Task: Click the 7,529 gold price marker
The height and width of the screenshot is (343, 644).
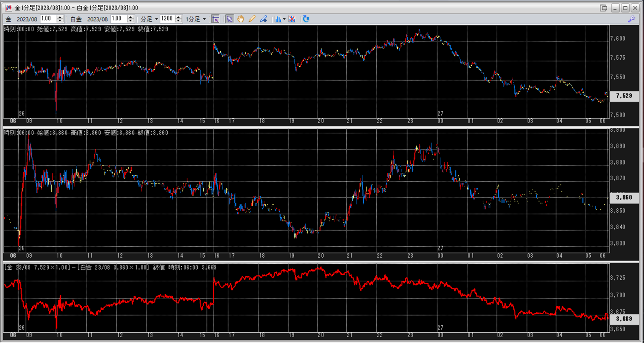Action: 624,96
